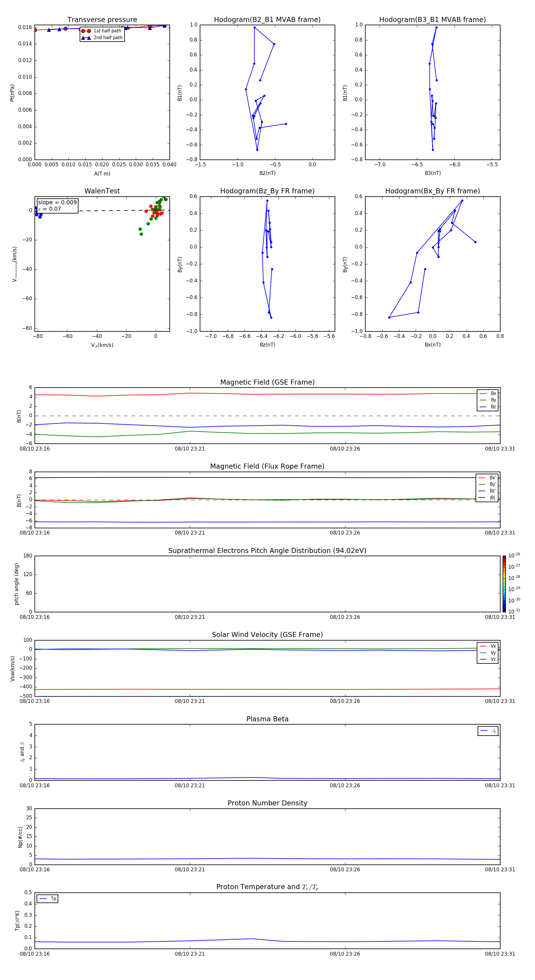Viewport: 535px width, 980px height.
Task: Click the 'pitch angle (deg)' axis label
Action: (16, 584)
